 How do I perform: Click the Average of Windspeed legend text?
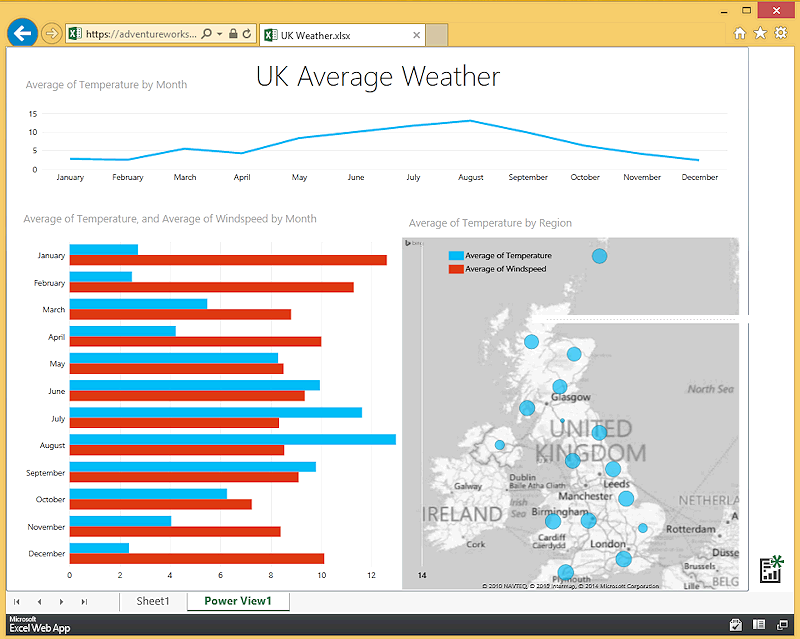coord(506,269)
